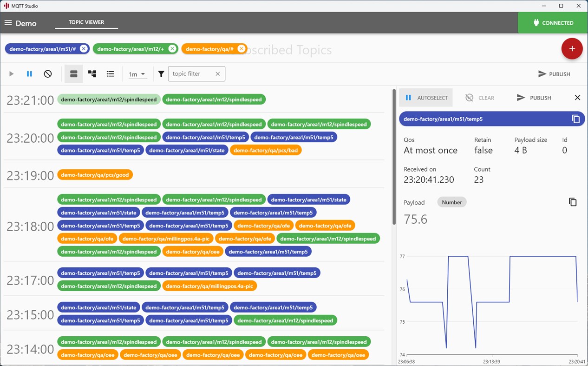Image resolution: width=588 pixels, height=366 pixels.
Task: Switch to the tree view layout icon
Action: [x=92, y=74]
